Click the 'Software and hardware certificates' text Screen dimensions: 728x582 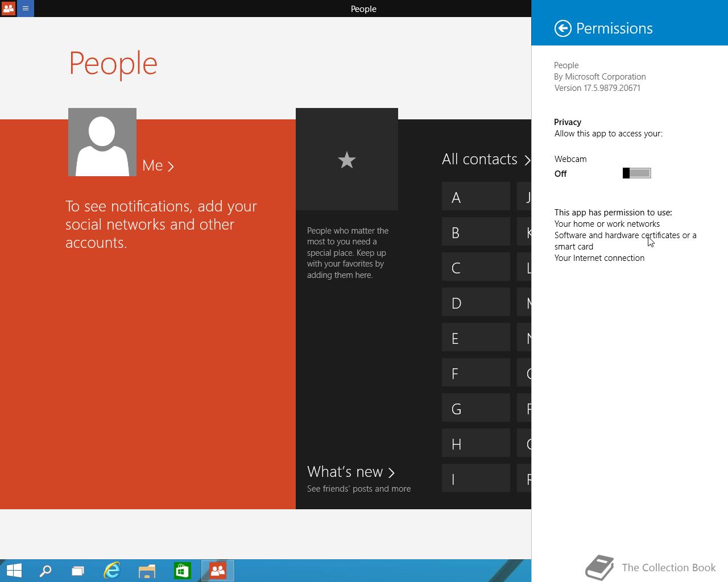626,241
